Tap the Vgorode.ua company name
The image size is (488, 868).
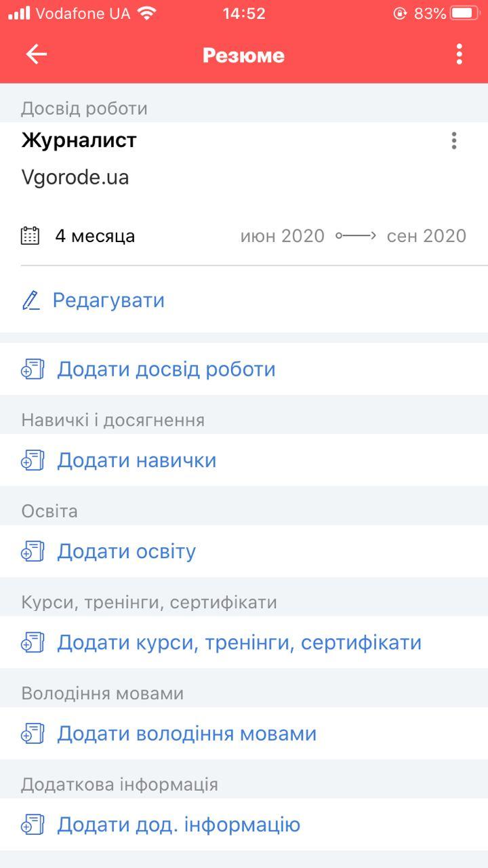pyautogui.click(x=75, y=177)
